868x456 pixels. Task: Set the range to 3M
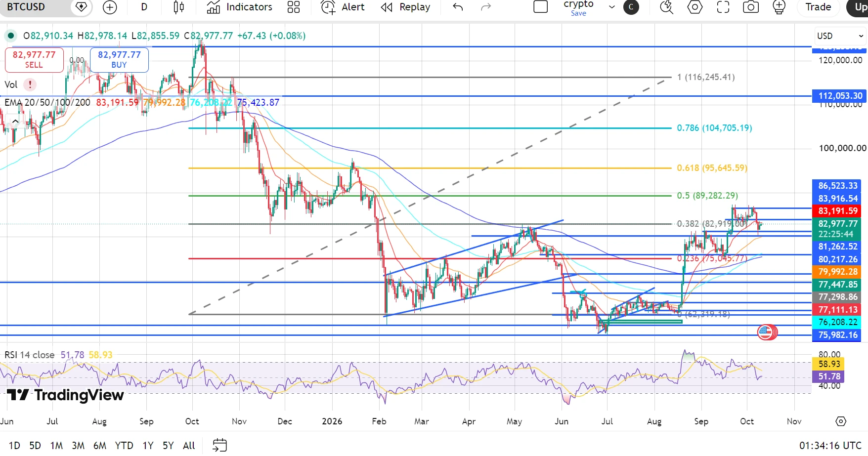78,446
